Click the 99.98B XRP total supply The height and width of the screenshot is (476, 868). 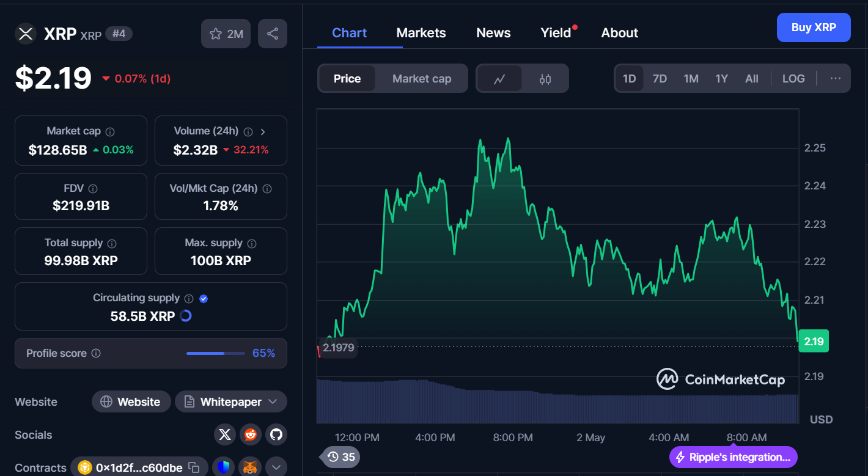coord(81,260)
